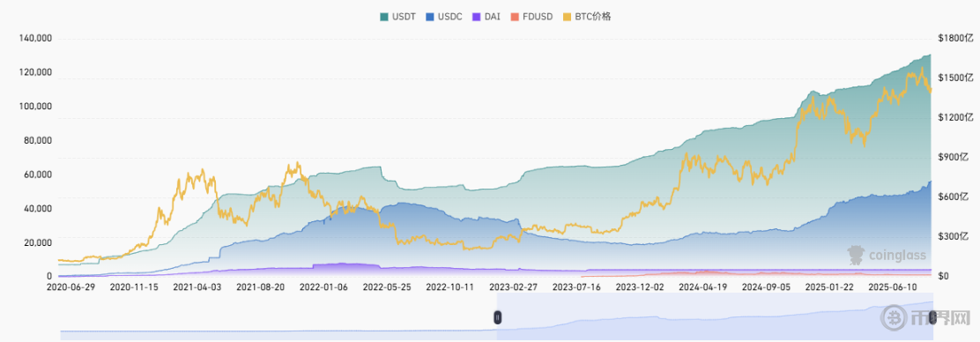Grab the right handle of range slider

tap(932, 317)
